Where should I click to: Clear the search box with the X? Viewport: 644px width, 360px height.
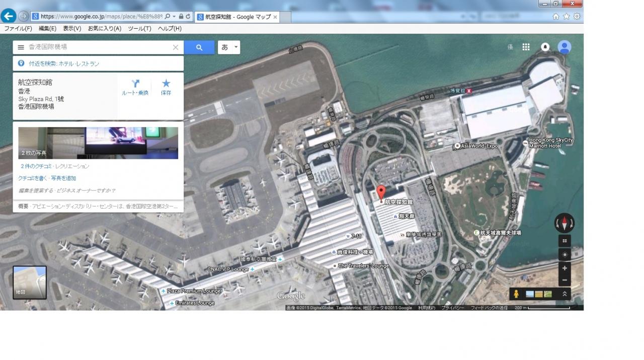tap(176, 47)
